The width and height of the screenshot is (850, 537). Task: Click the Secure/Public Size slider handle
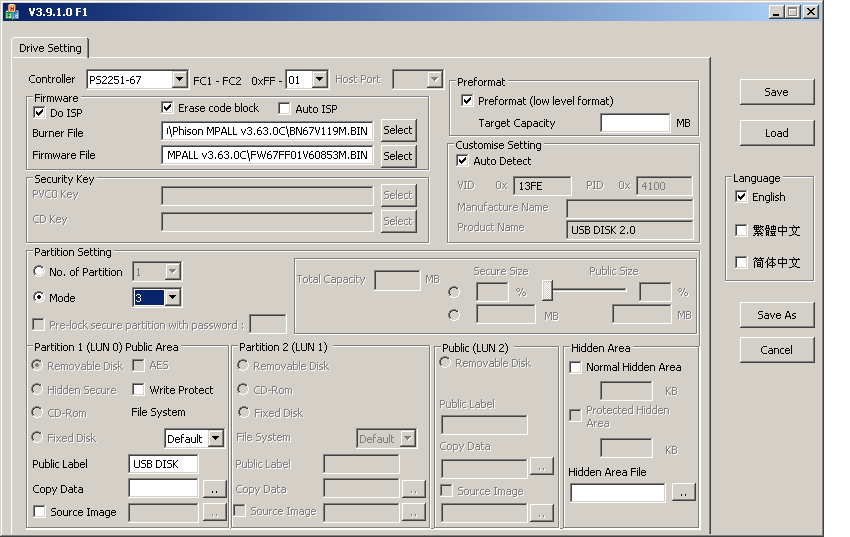tap(548, 290)
